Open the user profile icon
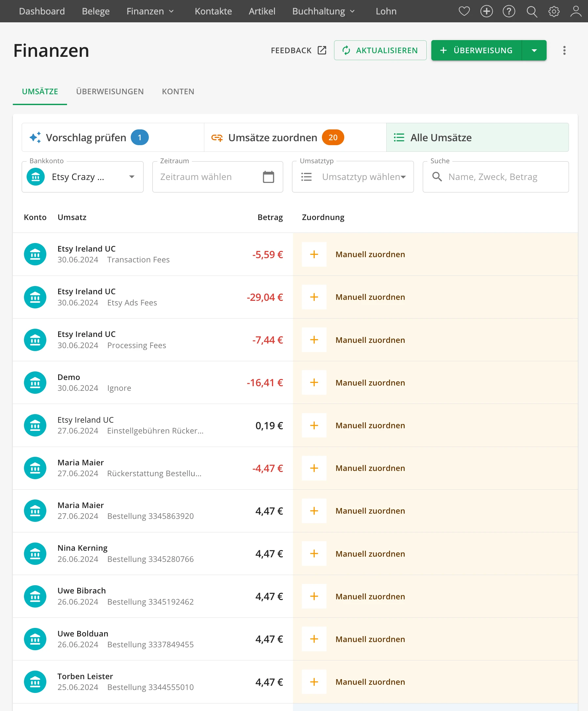 (576, 11)
